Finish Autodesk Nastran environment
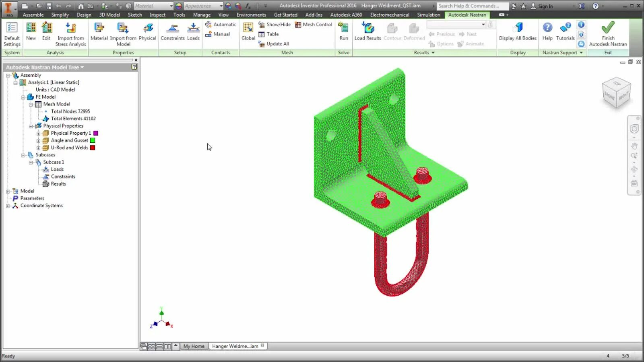The image size is (644, 362). 608,34
